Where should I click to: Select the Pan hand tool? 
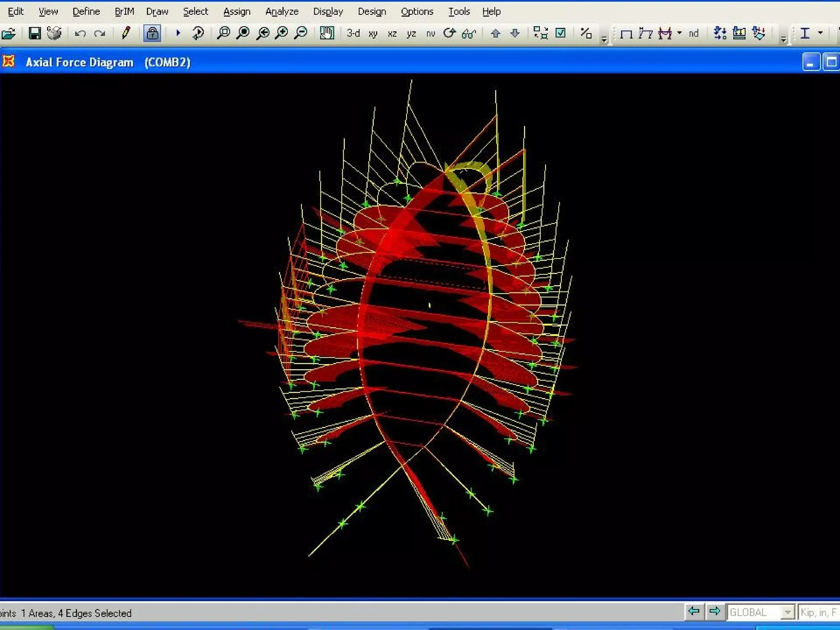326,33
